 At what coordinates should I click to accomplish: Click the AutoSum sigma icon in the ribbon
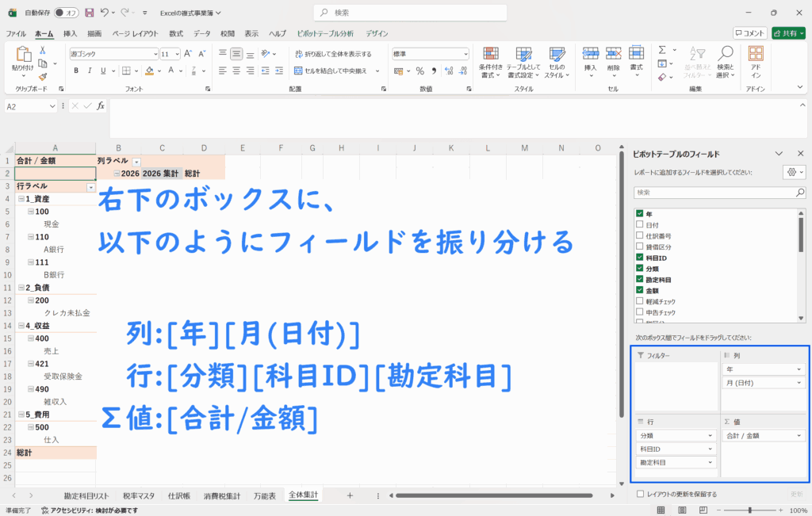[662, 50]
